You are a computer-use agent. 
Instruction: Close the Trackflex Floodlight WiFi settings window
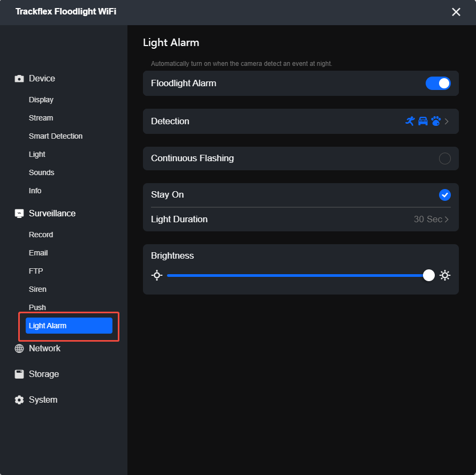pos(456,12)
